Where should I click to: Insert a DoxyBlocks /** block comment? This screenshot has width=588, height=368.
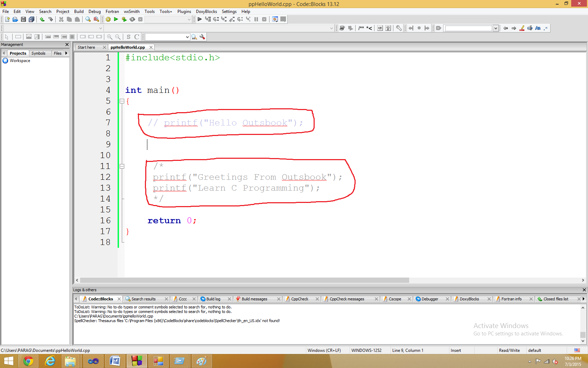(x=361, y=28)
